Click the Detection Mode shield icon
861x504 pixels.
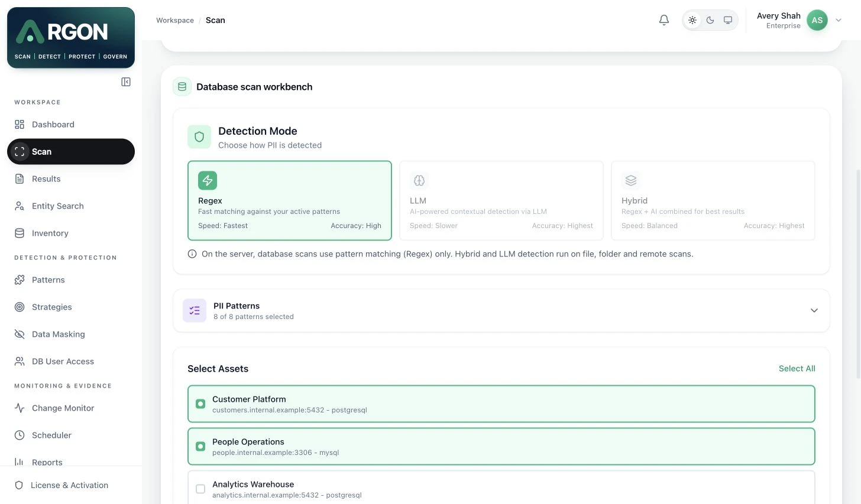pos(199,137)
